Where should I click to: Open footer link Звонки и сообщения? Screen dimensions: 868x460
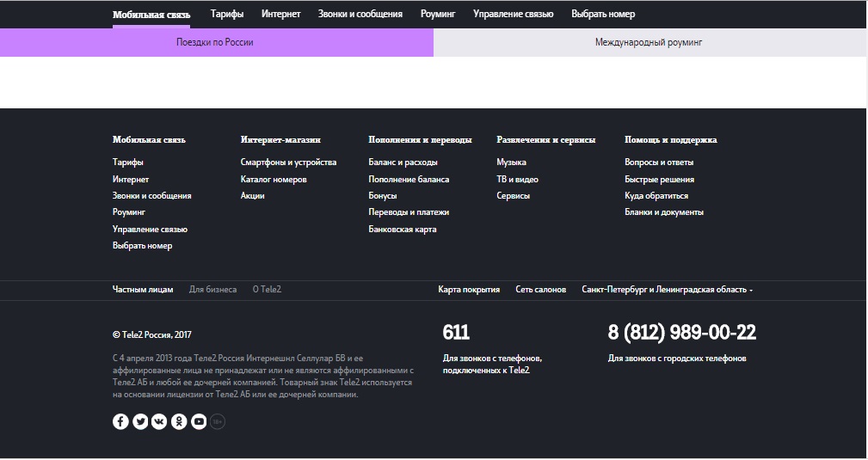pos(151,196)
